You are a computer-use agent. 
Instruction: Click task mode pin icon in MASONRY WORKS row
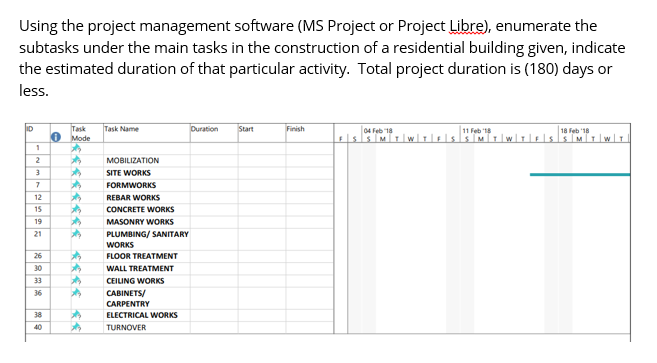point(76,221)
